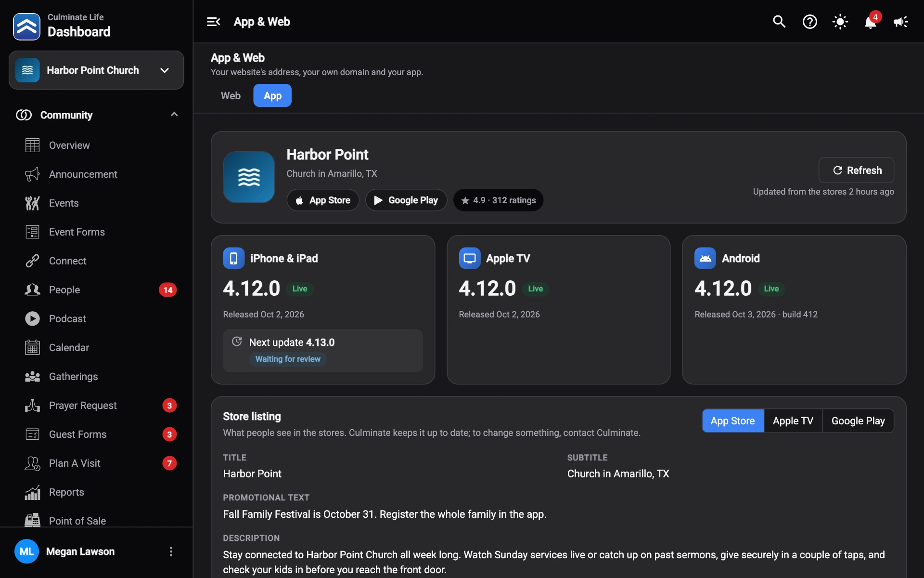Select Google Play in Store listing switcher
The height and width of the screenshot is (578, 924).
point(858,421)
